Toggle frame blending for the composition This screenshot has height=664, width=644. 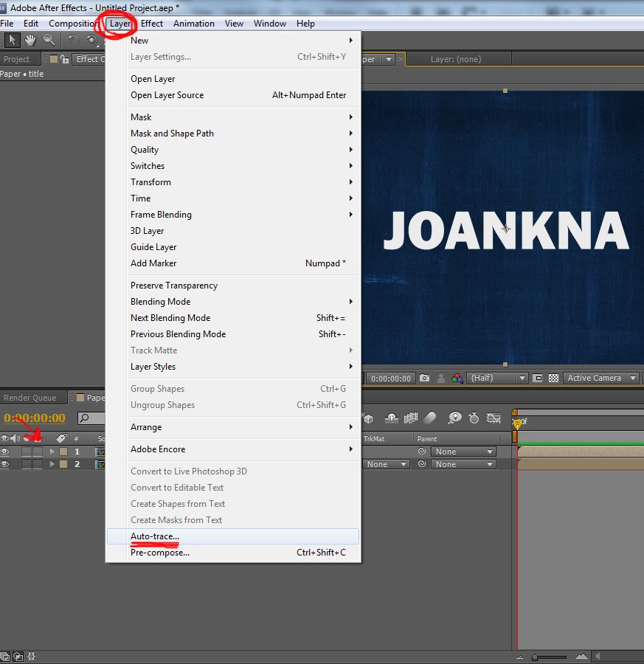[410, 418]
